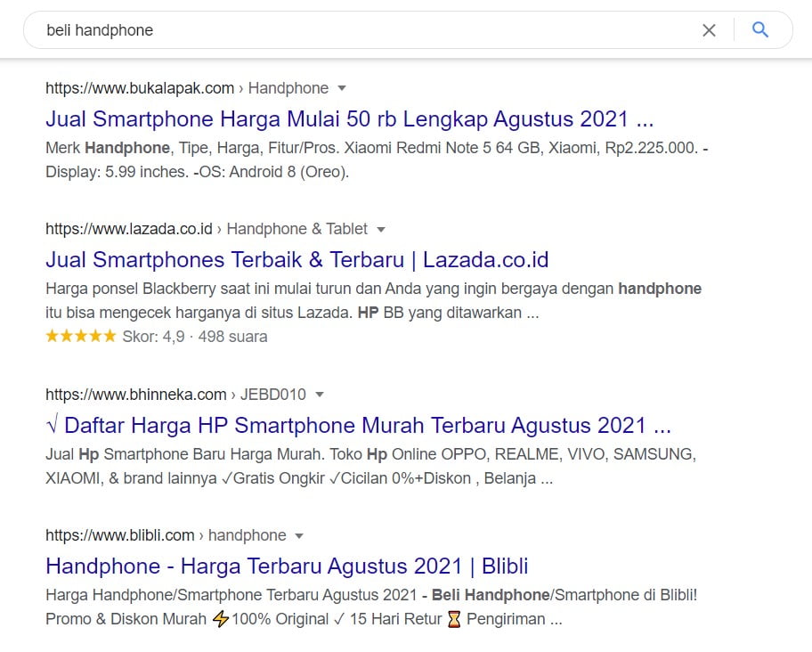The image size is (812, 652).
Task: Click the blue magnifying glass search icon
Action: 760,30
